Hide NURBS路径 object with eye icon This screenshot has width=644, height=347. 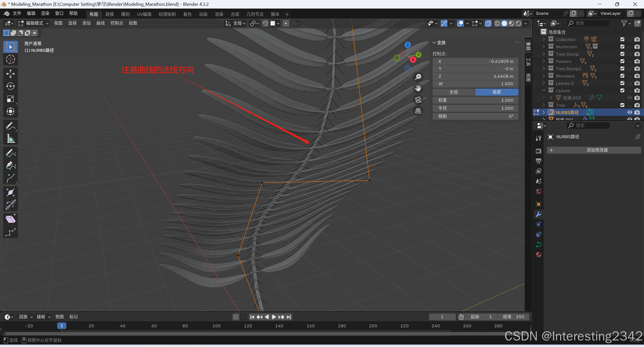click(629, 112)
